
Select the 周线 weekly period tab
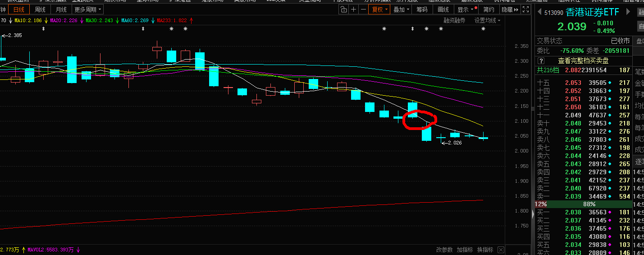[x=40, y=9]
